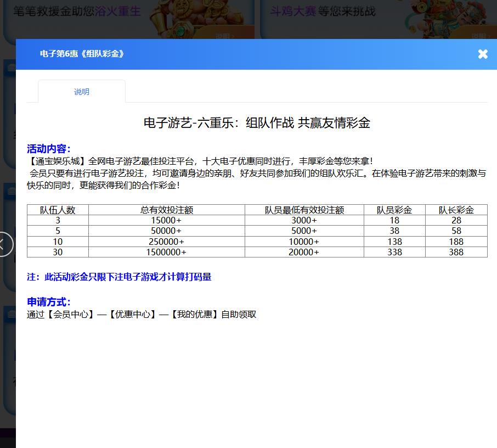Click the 活动内容 section heading
The width and height of the screenshot is (497, 448).
pos(49,149)
